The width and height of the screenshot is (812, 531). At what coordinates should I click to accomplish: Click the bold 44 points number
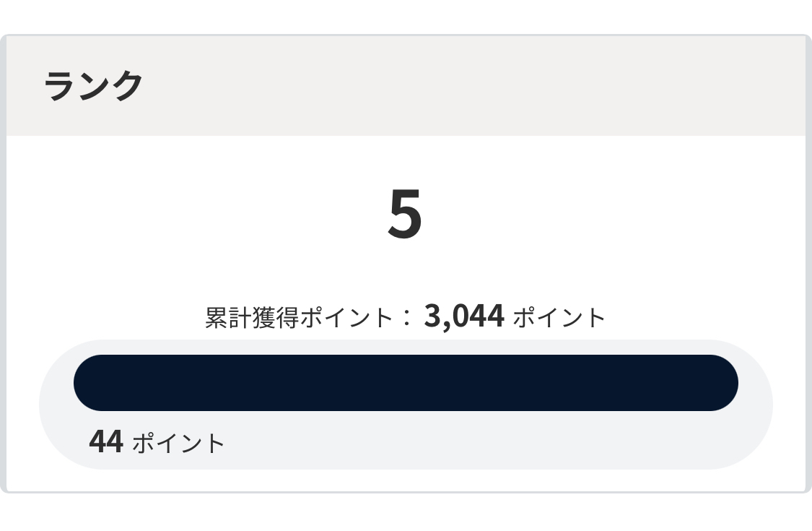point(106,442)
